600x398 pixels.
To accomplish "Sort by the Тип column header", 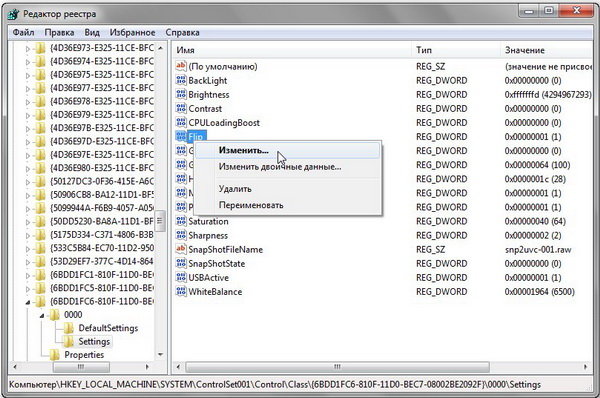I will (456, 50).
